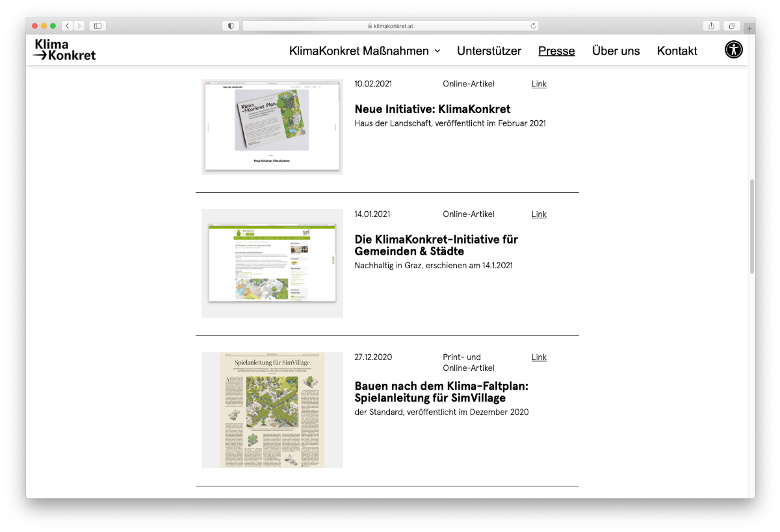Open the SimVillage newspaper thumbnail
The height and width of the screenshot is (532, 780).
pyautogui.click(x=272, y=410)
